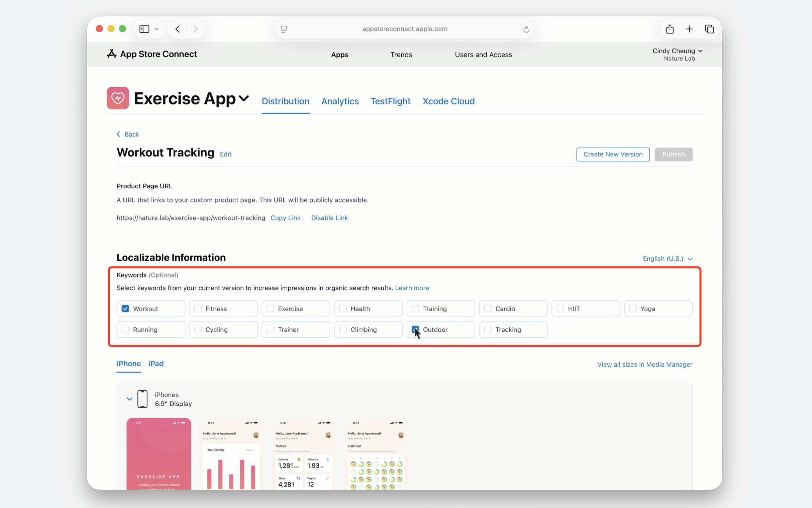Viewport: 812px width, 508px height.
Task: Click the Create New Version button
Action: point(613,154)
